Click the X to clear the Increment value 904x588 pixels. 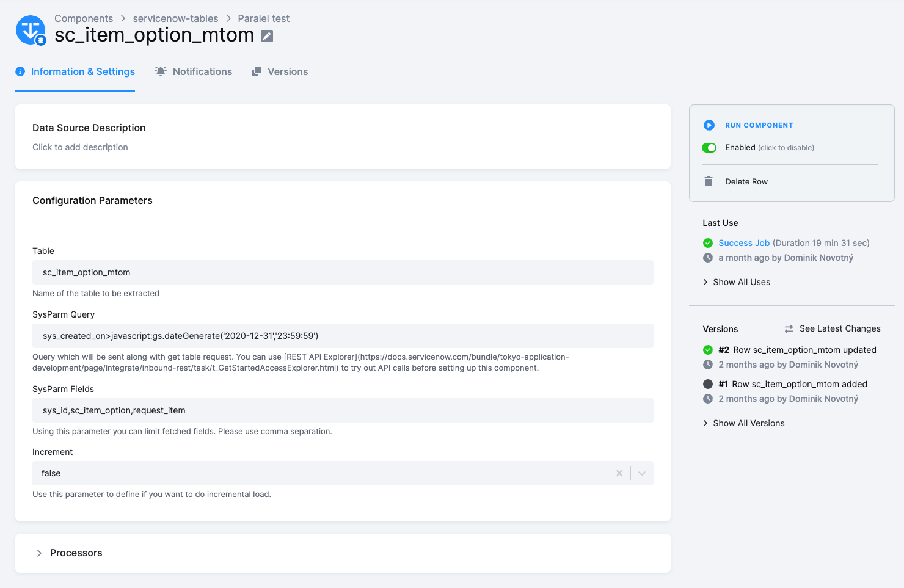pyautogui.click(x=619, y=473)
